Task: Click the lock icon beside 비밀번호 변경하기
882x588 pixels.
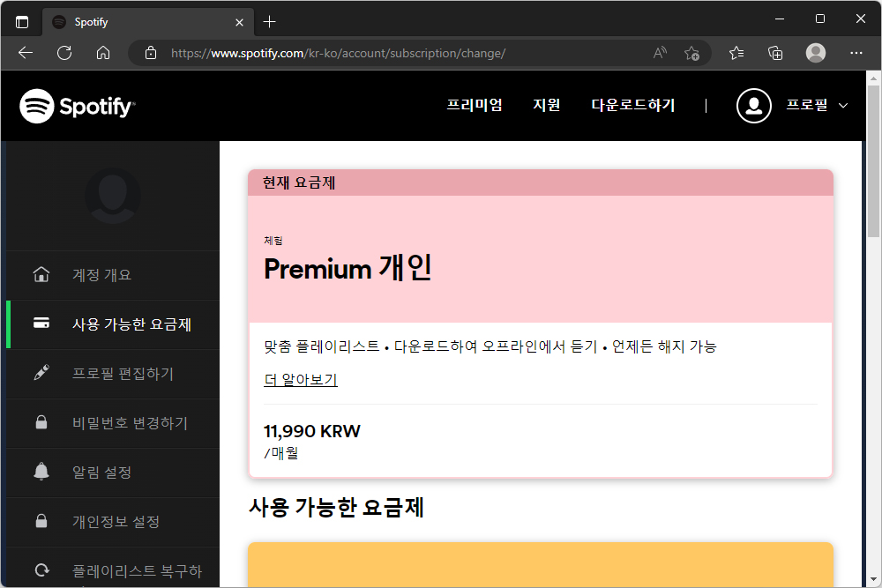Action: pyautogui.click(x=41, y=422)
